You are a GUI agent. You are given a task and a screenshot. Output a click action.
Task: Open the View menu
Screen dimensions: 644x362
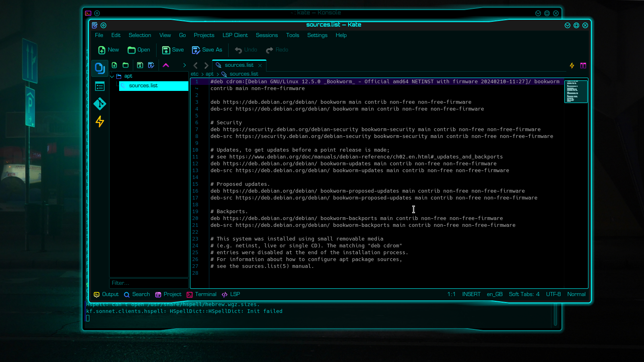[165, 35]
